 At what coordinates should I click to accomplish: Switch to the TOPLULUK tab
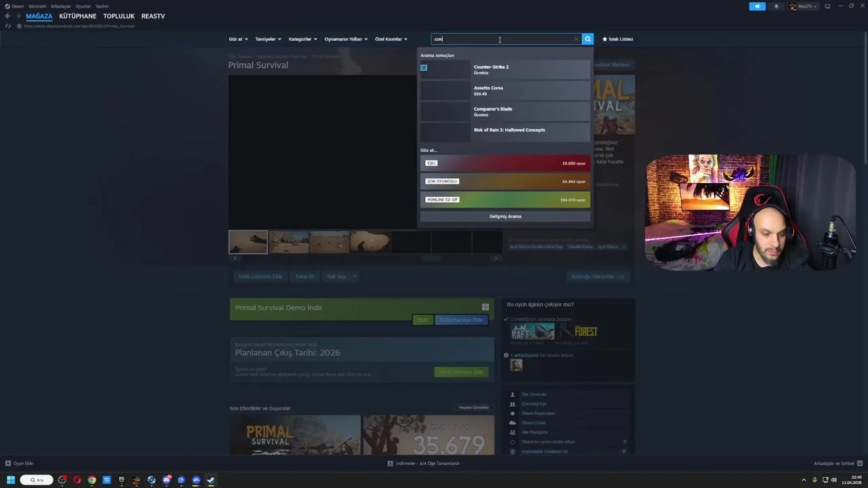[x=119, y=16]
